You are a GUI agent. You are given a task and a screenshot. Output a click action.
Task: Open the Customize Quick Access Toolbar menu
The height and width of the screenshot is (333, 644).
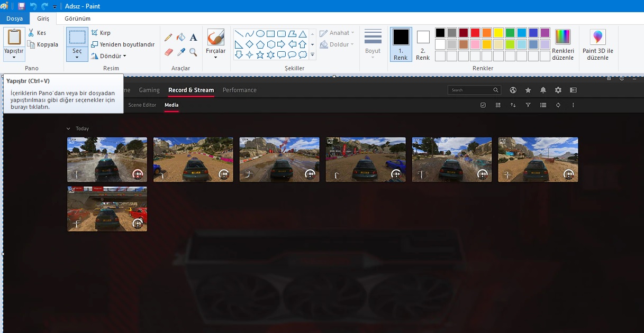pos(55,7)
